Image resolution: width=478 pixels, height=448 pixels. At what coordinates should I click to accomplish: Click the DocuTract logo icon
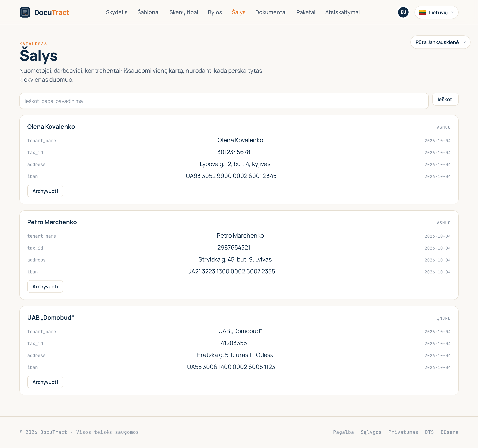[25, 12]
